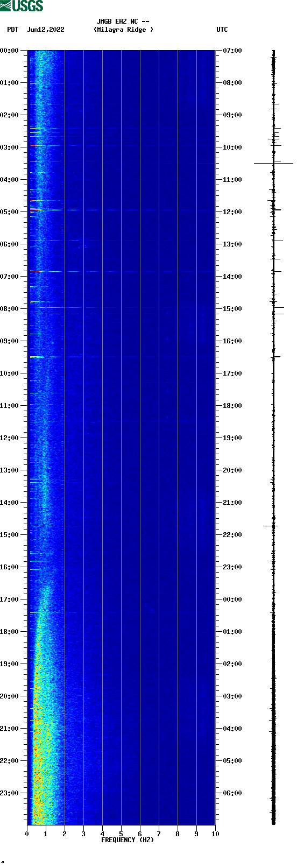Click the 14:00 UTC time label
This screenshot has height=868, width=297.
point(232,277)
